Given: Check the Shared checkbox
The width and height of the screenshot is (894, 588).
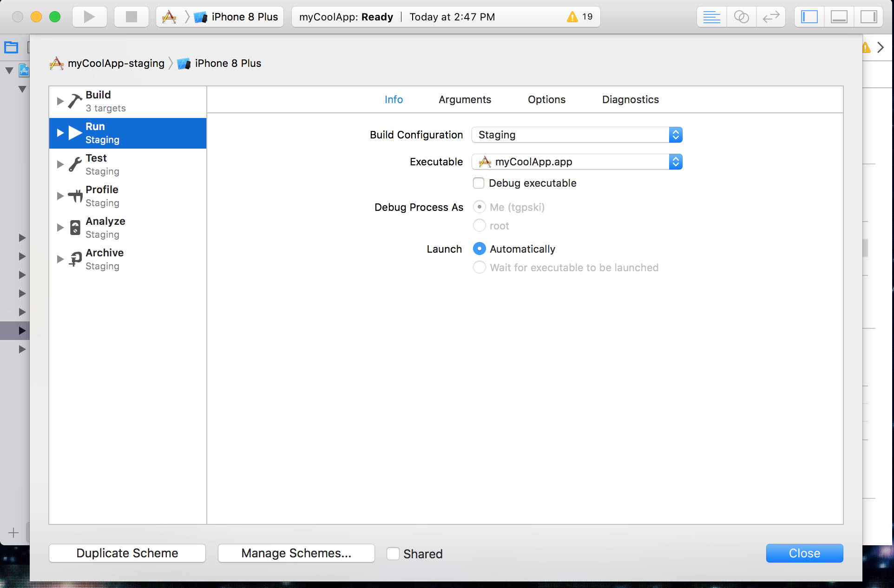Looking at the screenshot, I should coord(393,553).
